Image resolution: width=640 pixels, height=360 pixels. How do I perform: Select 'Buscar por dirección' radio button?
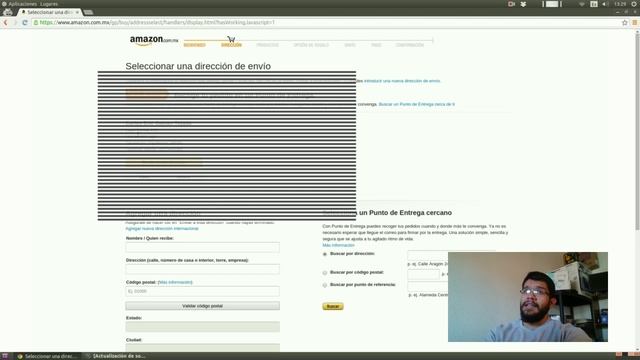pos(325,254)
